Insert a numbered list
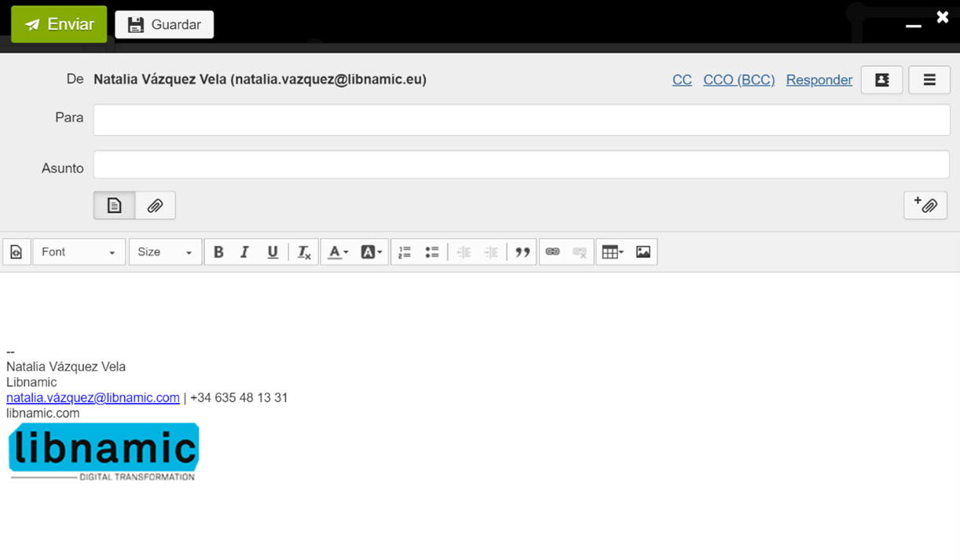The height and width of the screenshot is (560, 960). [405, 252]
